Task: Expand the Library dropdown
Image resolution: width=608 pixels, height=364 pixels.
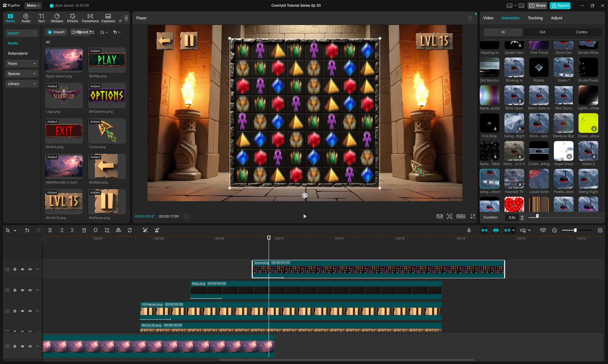Action: (x=22, y=84)
